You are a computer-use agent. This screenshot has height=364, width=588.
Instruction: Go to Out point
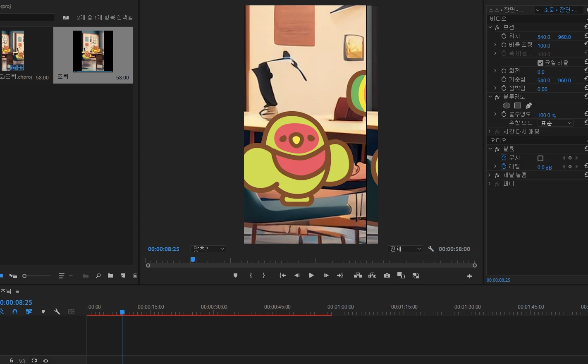pos(340,275)
